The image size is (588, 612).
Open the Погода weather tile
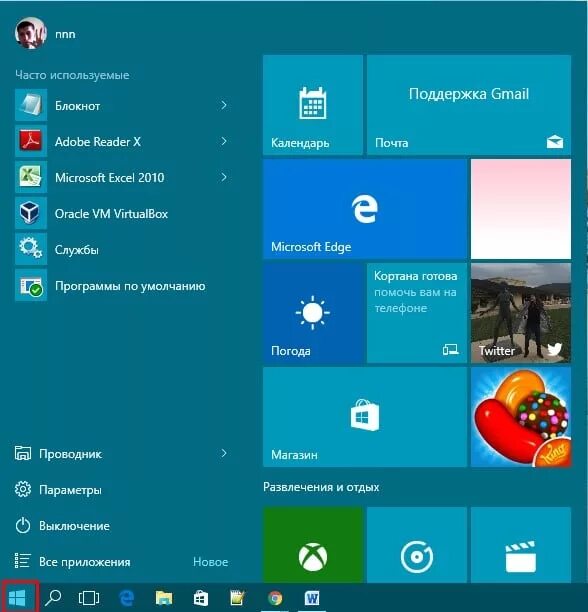click(313, 313)
